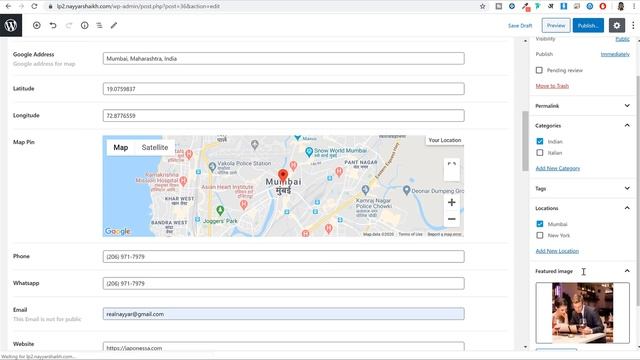Undo the last editor change

53,25
